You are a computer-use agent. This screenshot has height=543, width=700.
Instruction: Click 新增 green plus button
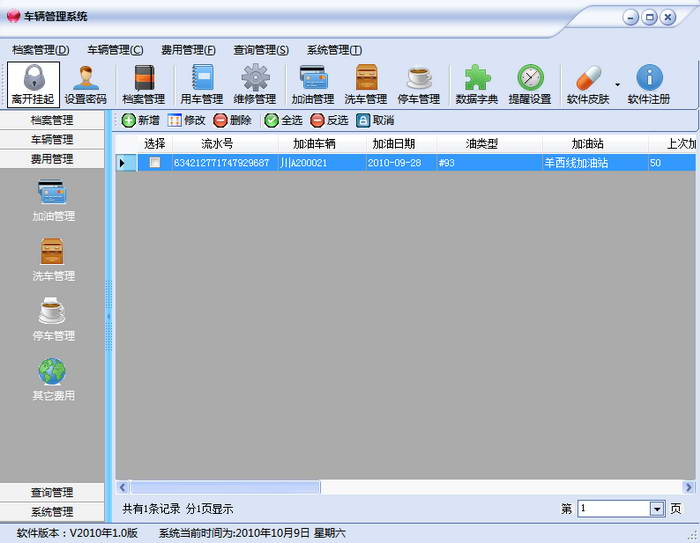pyautogui.click(x=140, y=120)
